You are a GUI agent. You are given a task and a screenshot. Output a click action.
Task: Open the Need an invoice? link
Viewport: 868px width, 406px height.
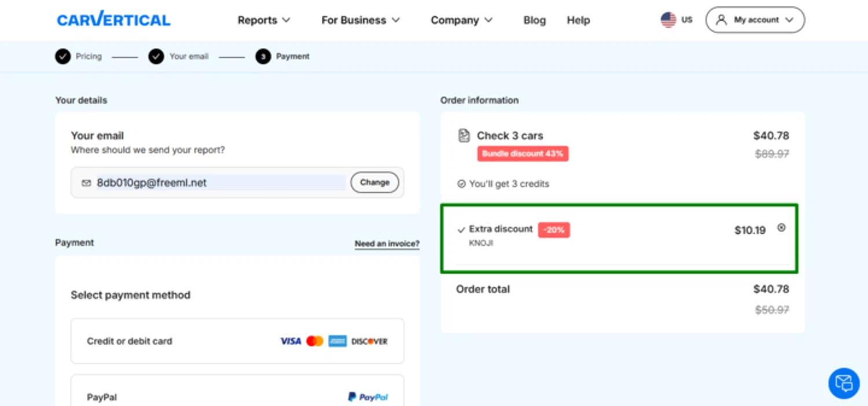tap(387, 243)
